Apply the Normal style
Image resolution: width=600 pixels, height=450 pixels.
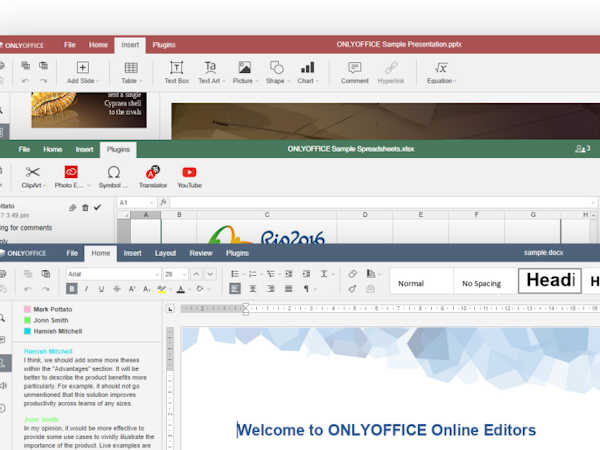(422, 281)
